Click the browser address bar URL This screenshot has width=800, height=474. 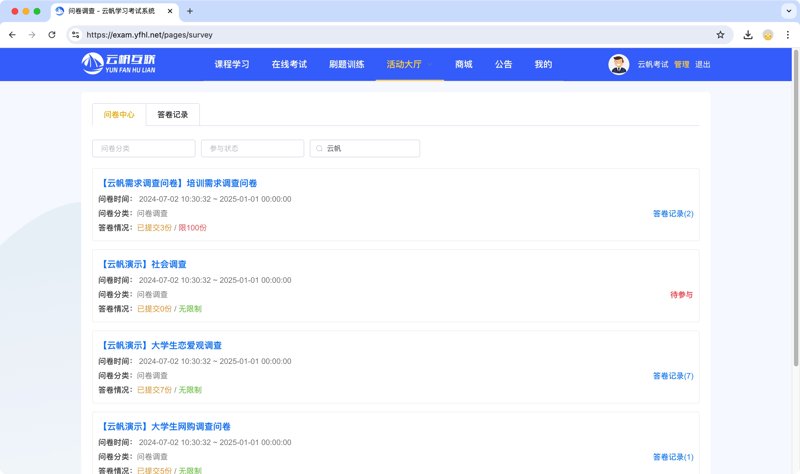(149, 35)
